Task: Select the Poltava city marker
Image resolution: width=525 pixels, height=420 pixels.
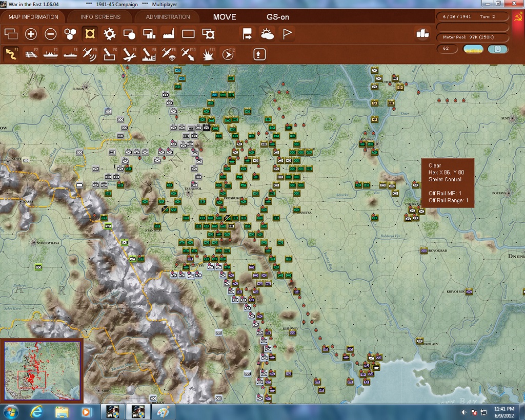Action: [x=509, y=193]
